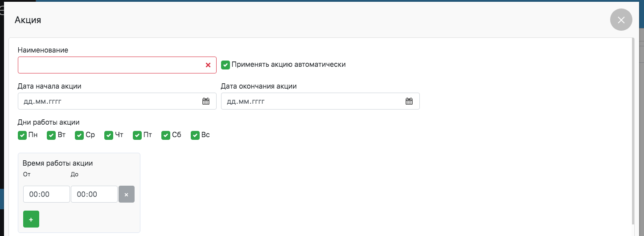Click the Дата окончания акции date field
This screenshot has height=236, width=644.
tap(312, 101)
